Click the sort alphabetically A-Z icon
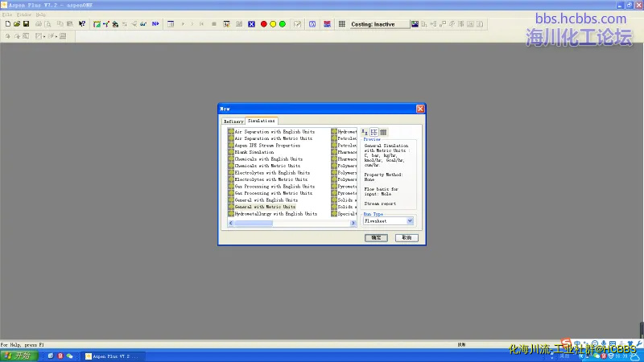The height and width of the screenshot is (362, 644). click(x=365, y=132)
